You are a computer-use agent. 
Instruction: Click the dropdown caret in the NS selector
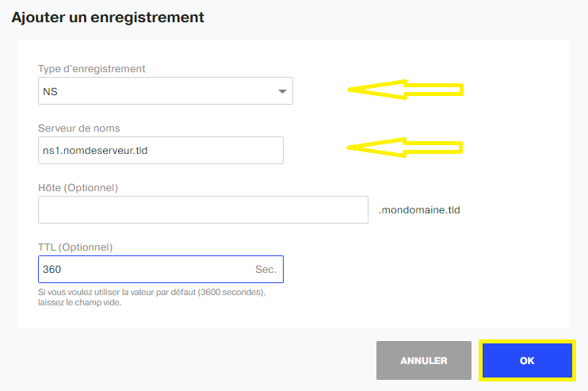coord(282,91)
